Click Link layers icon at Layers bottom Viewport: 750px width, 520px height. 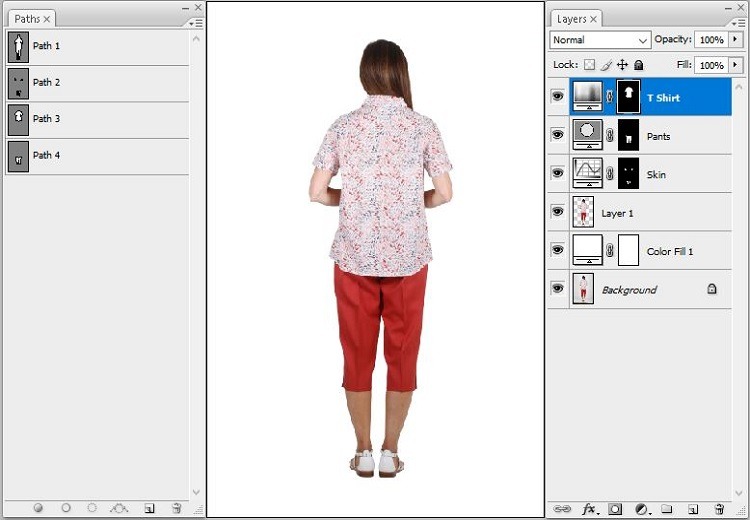(x=562, y=509)
